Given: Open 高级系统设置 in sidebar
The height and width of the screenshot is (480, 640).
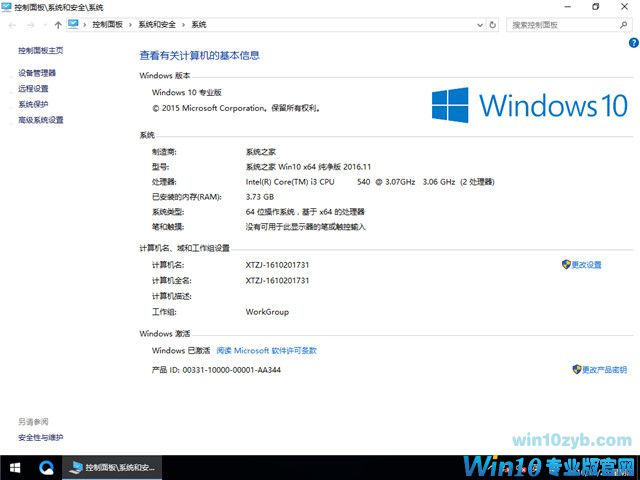Looking at the screenshot, I should pyautogui.click(x=41, y=120).
